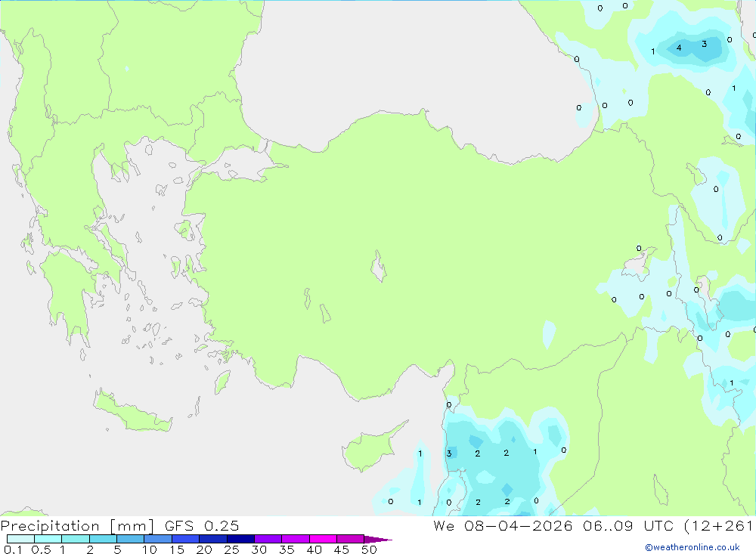Click the 5–10 mm light blue legend swatch

130,539
